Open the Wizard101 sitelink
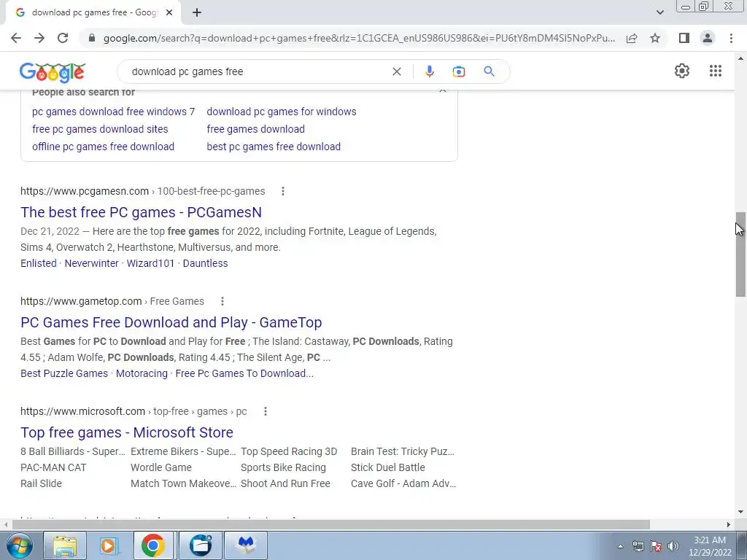747x560 pixels. (150, 263)
